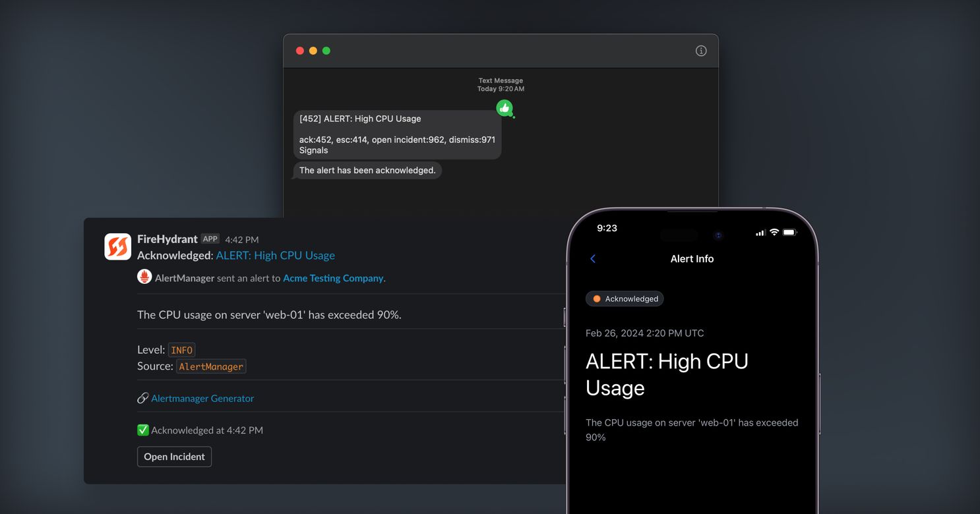The image size is (980, 514).
Task: Click the INFO level code tag
Action: click(182, 350)
